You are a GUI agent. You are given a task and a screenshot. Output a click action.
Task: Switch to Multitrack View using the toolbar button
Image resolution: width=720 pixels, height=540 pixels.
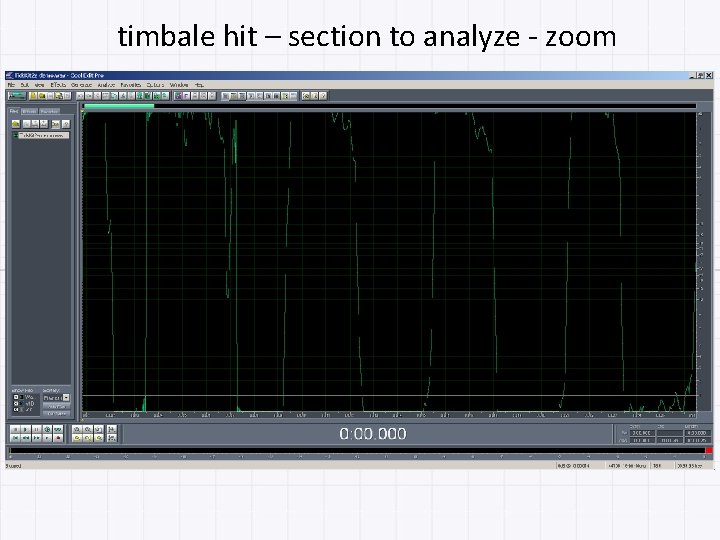click(x=17, y=96)
